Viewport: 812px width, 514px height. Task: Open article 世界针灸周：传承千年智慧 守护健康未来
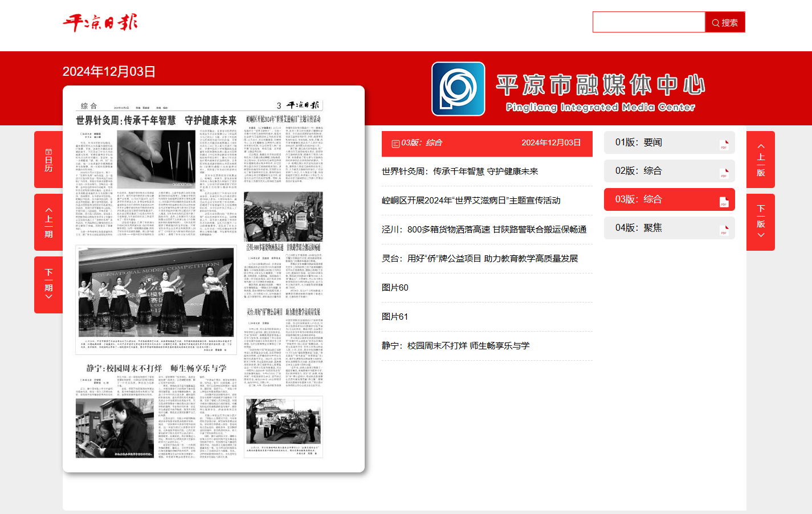pos(459,172)
